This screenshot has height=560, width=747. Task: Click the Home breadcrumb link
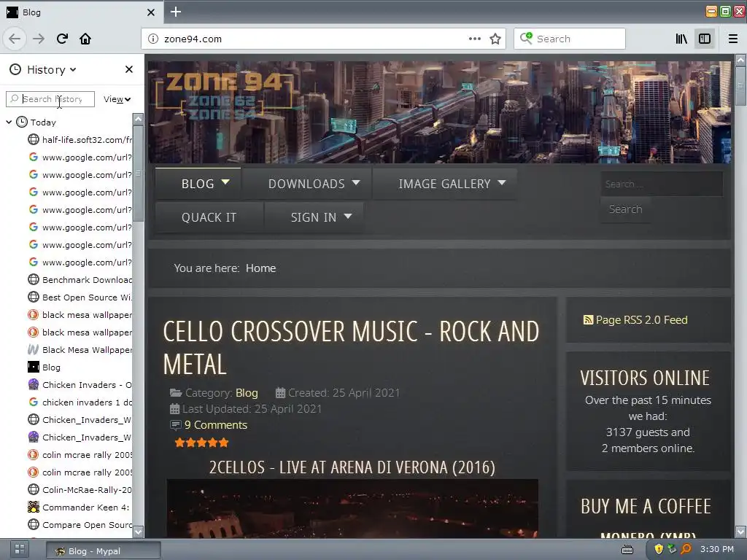point(260,268)
